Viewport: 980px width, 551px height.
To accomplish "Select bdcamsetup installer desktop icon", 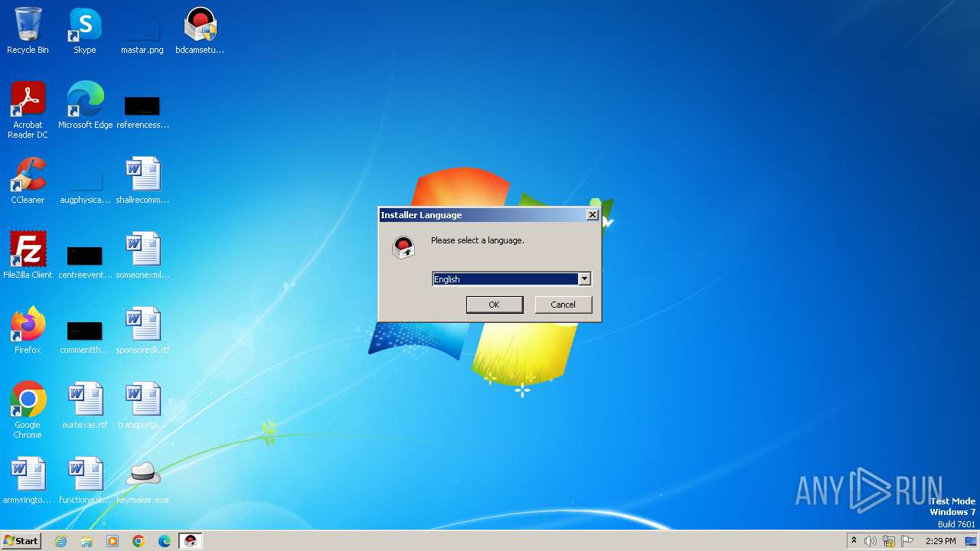I will coord(200,31).
